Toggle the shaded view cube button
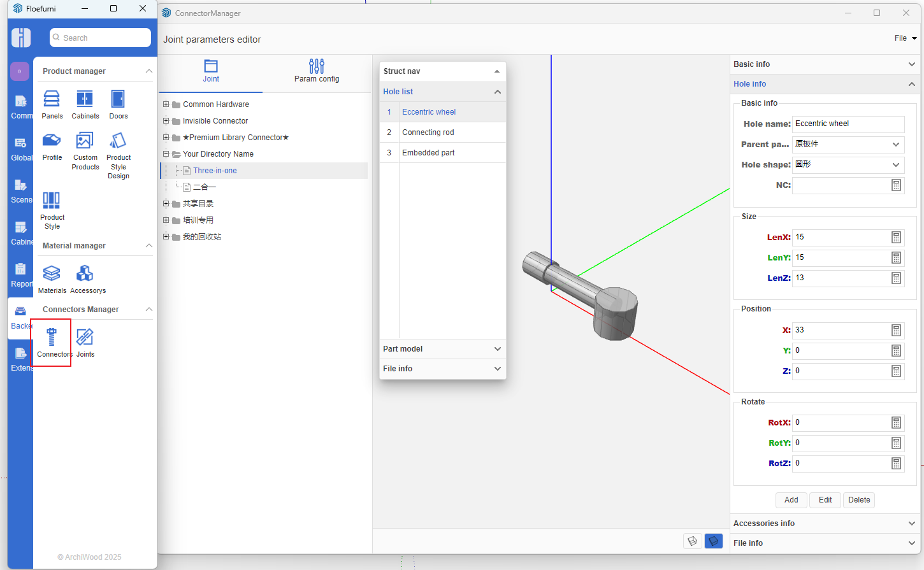 713,541
